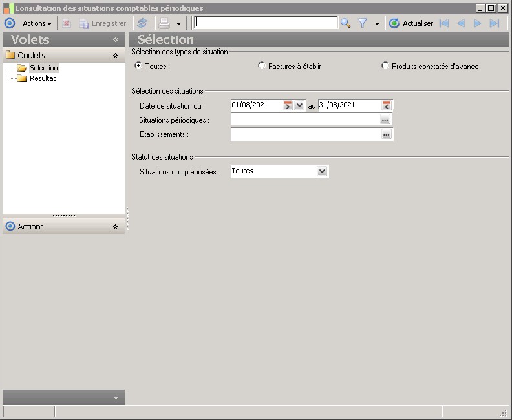Click the double-arrow refresh icon

tap(142, 23)
